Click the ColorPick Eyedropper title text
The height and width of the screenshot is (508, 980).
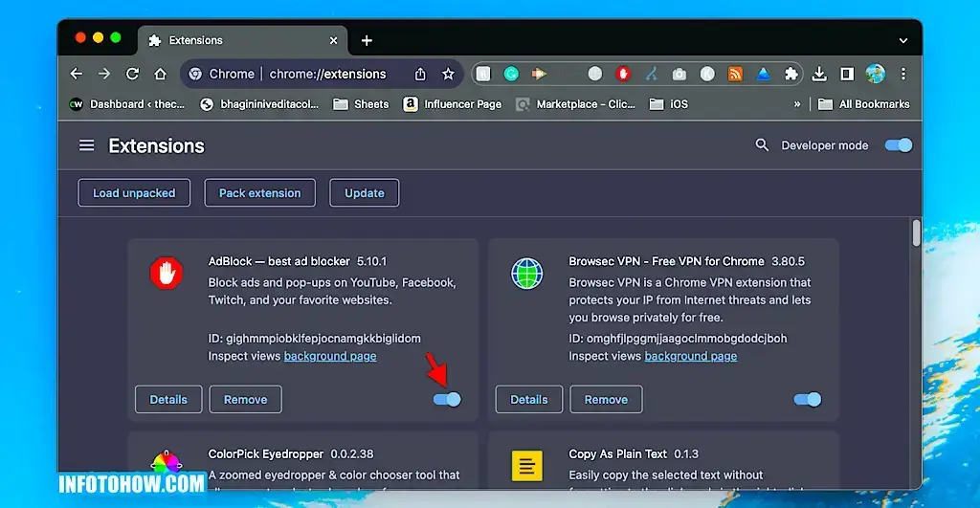pos(266,454)
